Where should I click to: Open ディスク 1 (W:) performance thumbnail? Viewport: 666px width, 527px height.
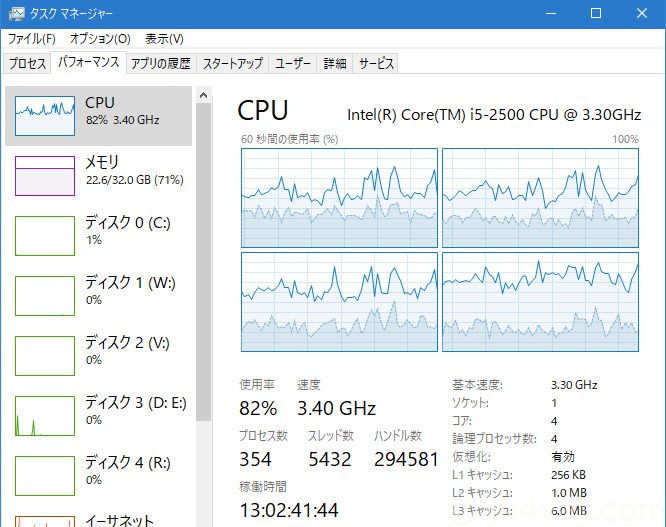45,296
